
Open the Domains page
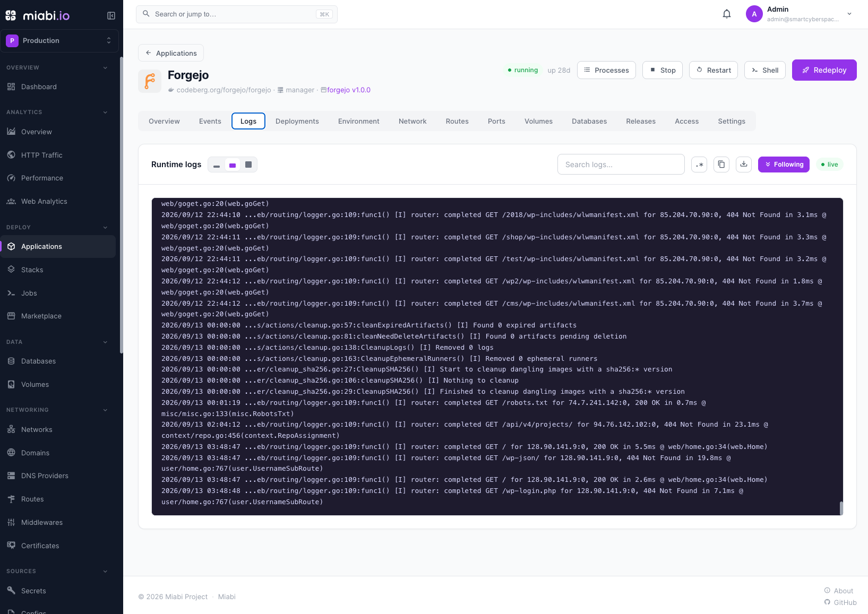[58, 453]
